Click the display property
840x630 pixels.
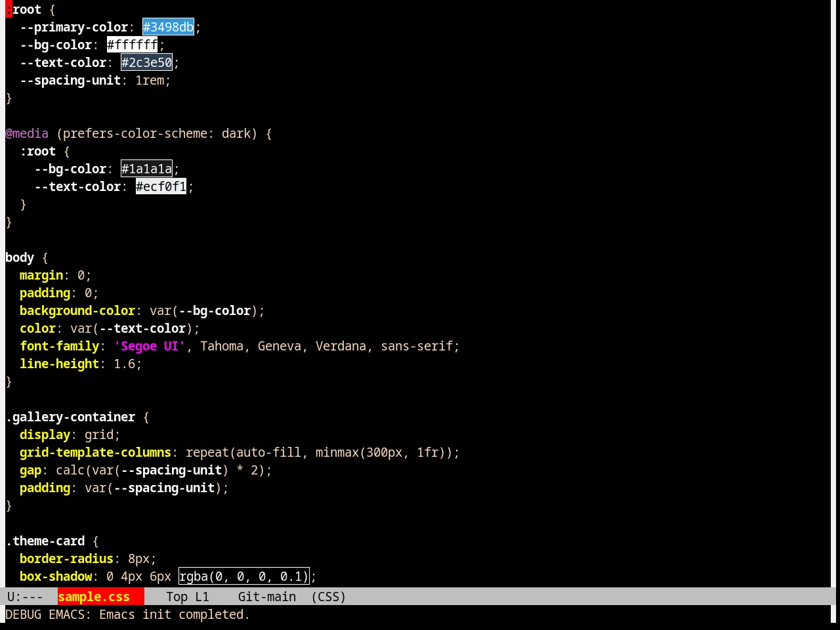(45, 434)
